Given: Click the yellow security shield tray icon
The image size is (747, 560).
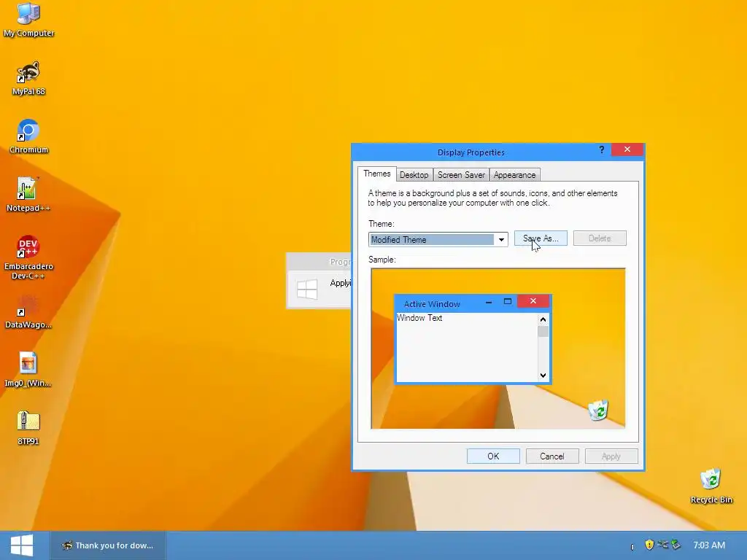Looking at the screenshot, I should pyautogui.click(x=649, y=545).
